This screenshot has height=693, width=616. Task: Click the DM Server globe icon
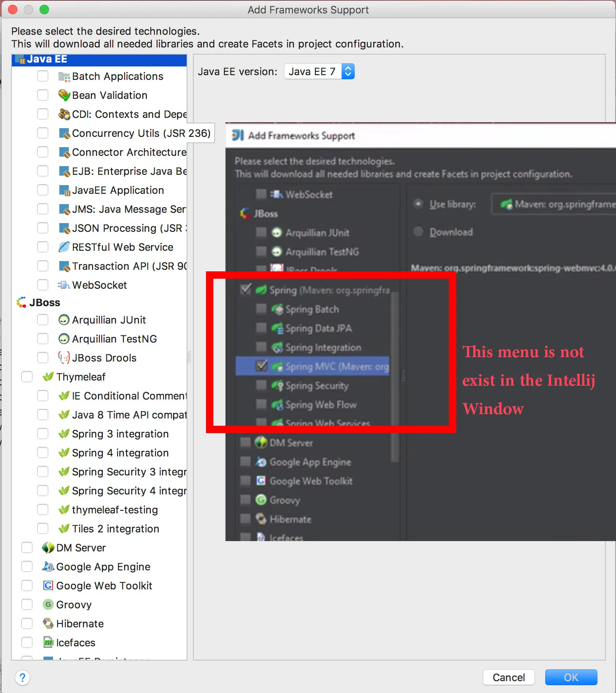[48, 548]
